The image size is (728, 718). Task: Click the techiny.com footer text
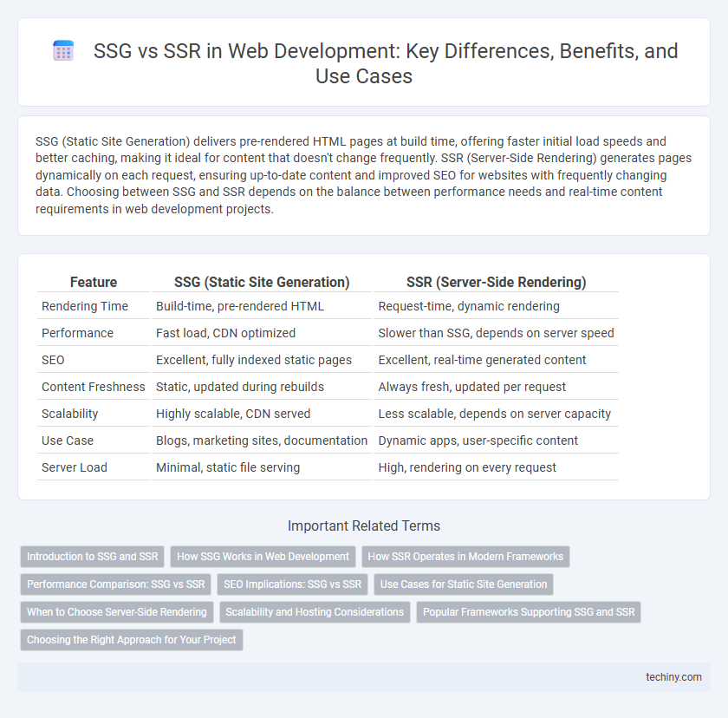(673, 677)
